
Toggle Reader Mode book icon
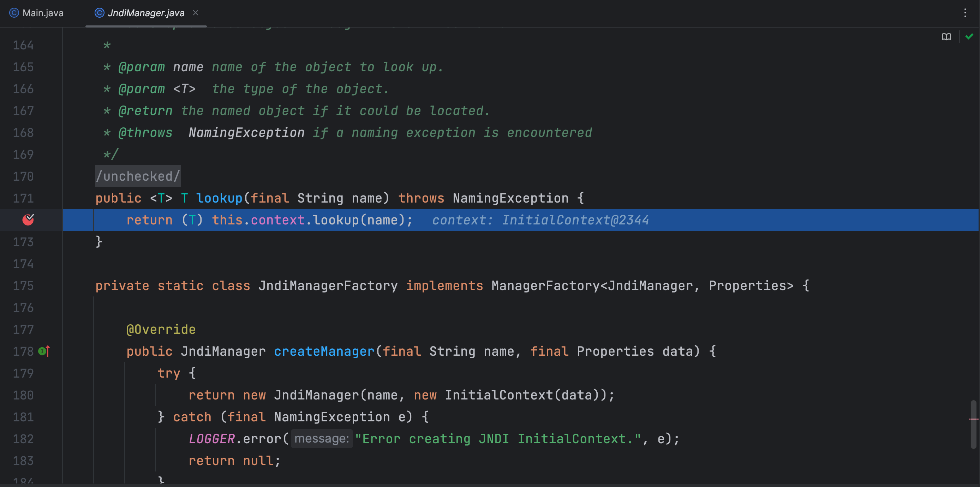pos(946,37)
